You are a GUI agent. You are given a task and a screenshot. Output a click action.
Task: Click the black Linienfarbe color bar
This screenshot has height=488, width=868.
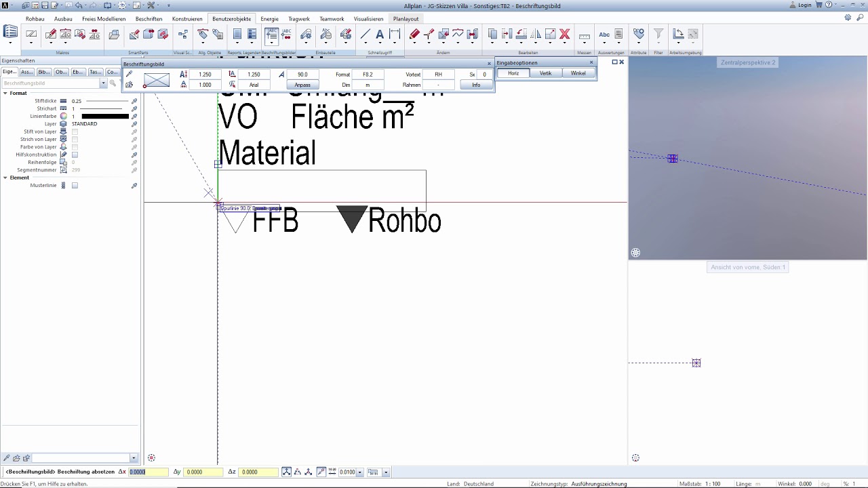click(x=105, y=117)
